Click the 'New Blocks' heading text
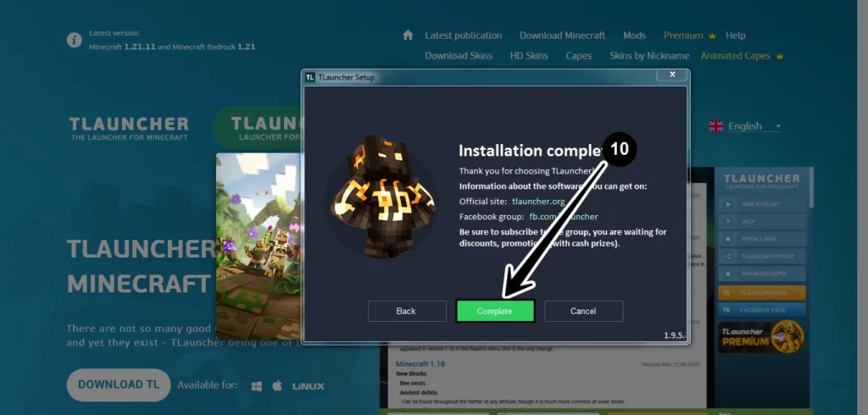This screenshot has height=415, width=868. (411, 373)
